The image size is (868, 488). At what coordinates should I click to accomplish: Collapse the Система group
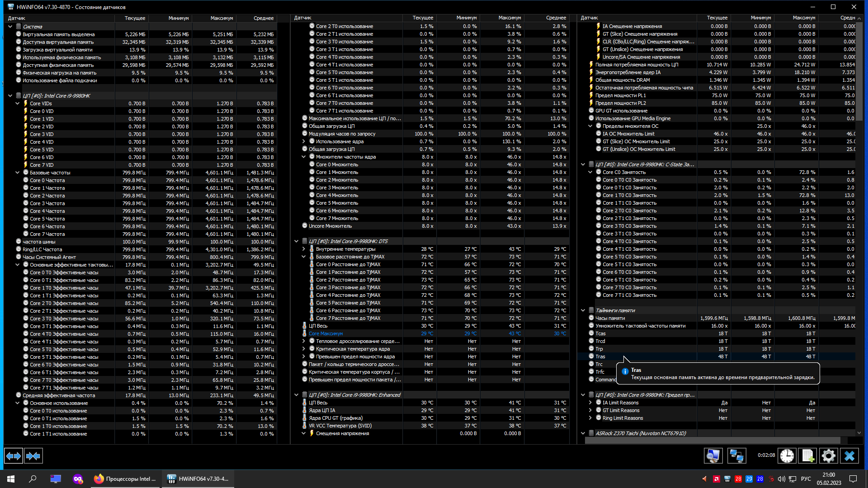(x=10, y=27)
